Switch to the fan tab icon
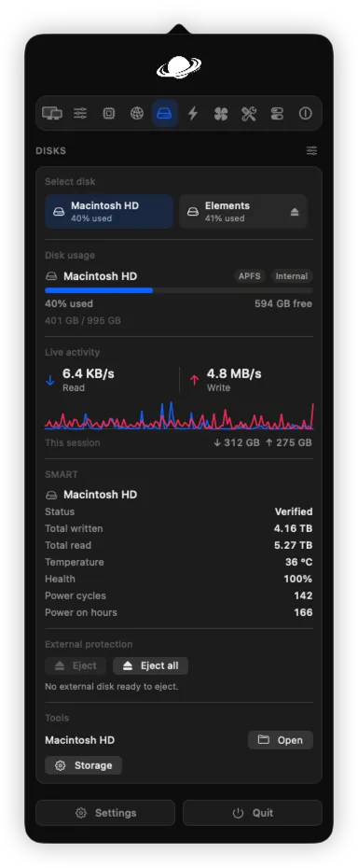 221,114
